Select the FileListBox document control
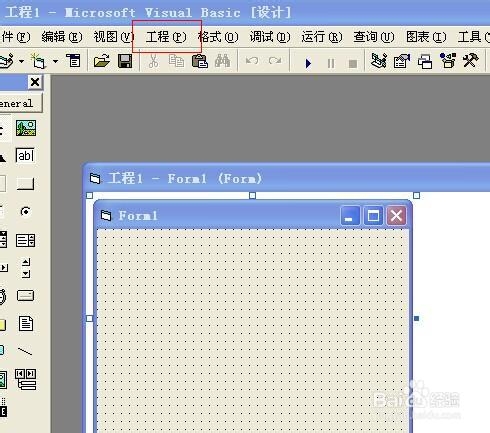The height and width of the screenshot is (433, 490). 26,323
